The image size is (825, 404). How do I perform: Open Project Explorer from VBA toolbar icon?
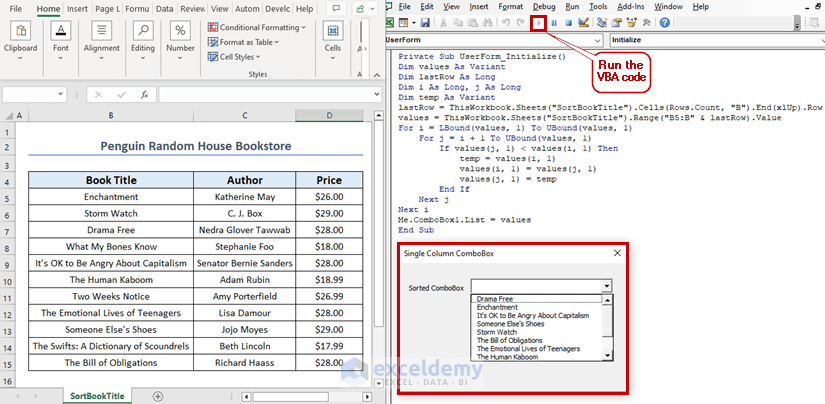tap(602, 23)
